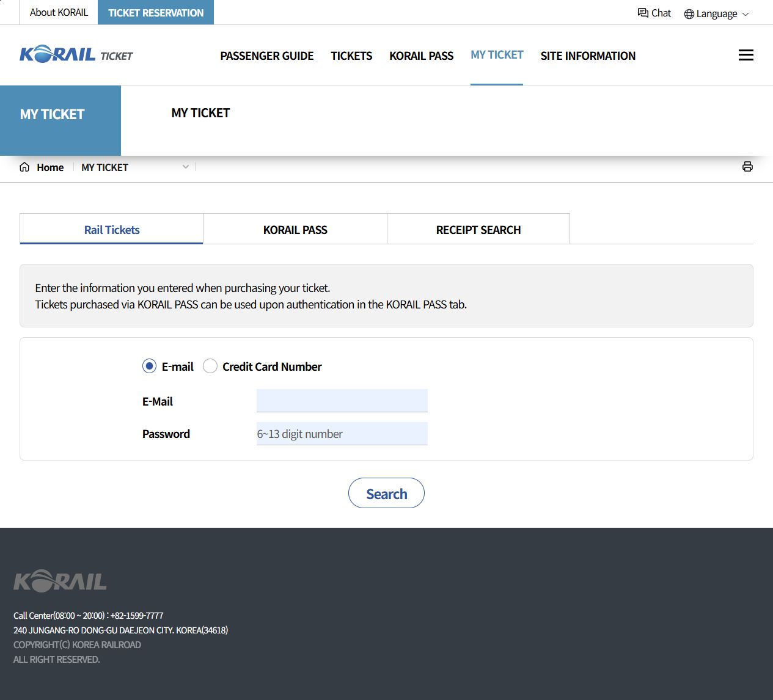Click the Chat link text
This screenshot has height=700, width=773.
pos(661,13)
